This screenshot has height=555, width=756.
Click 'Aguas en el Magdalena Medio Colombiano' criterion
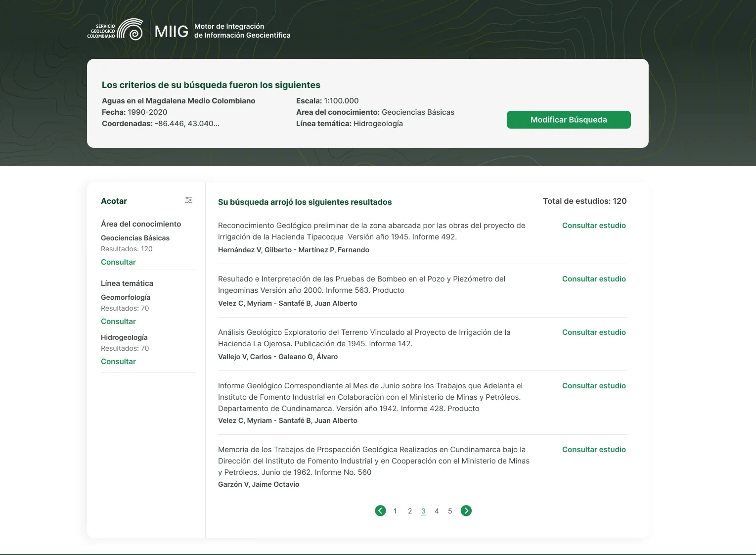[x=178, y=101]
